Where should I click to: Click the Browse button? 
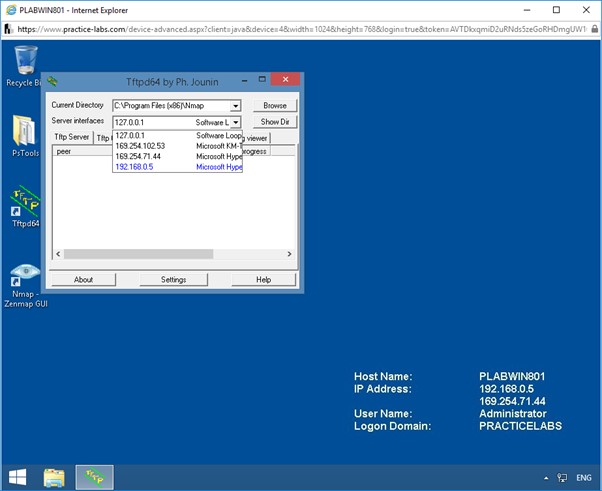[275, 106]
